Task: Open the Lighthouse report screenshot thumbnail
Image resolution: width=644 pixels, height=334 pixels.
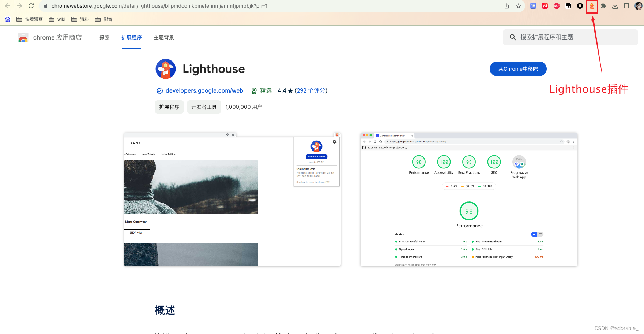Action: [x=469, y=199]
